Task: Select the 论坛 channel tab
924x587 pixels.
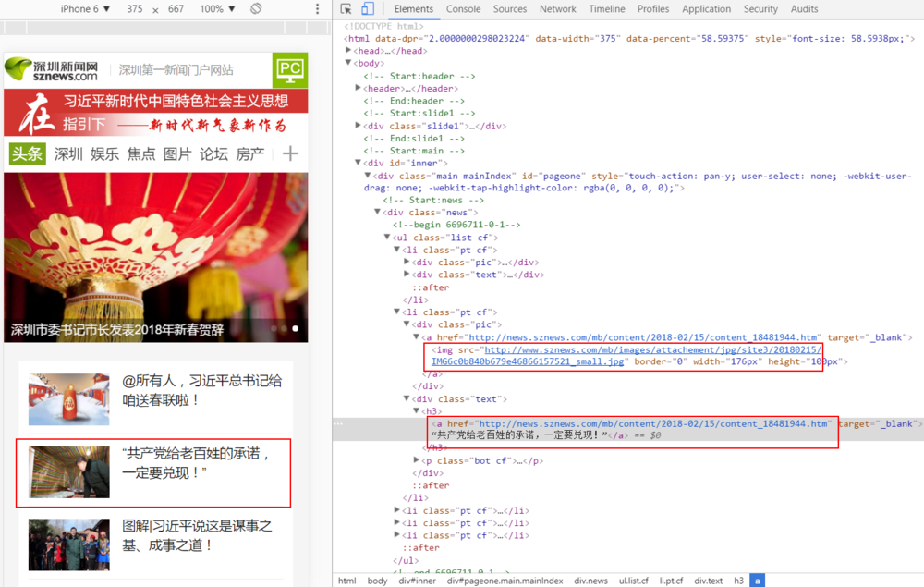Action: pos(214,153)
